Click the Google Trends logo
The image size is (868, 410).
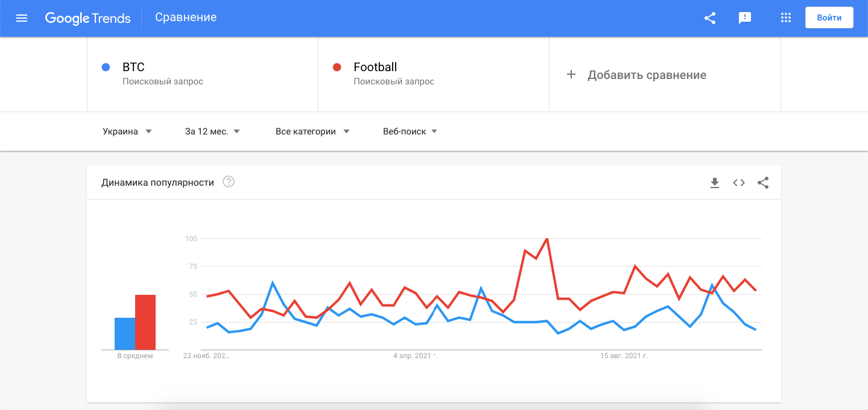[87, 18]
